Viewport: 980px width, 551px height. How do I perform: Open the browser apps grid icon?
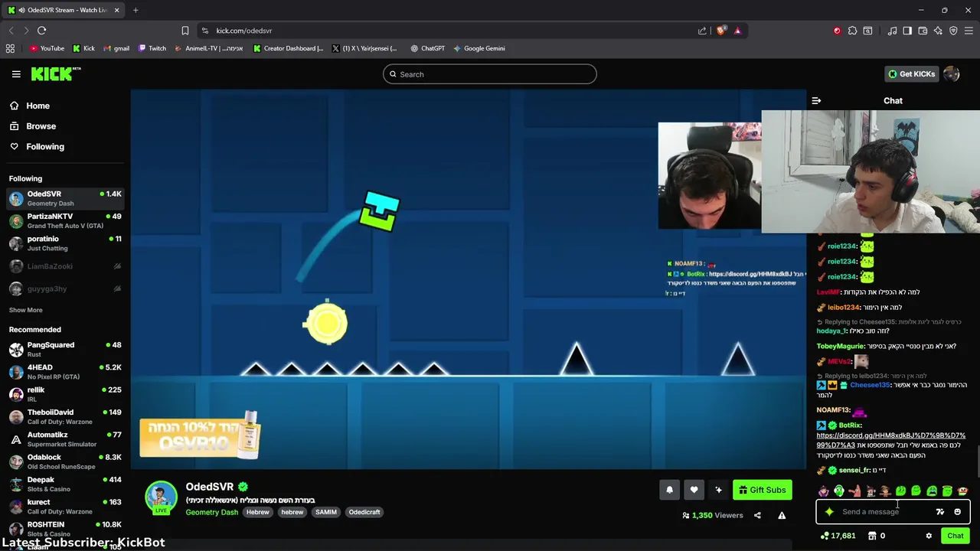click(x=10, y=48)
